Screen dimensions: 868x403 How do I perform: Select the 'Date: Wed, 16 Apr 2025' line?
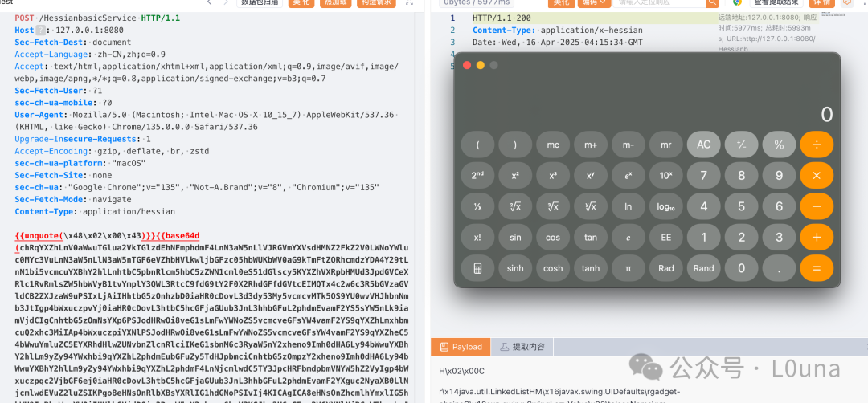[x=558, y=42]
